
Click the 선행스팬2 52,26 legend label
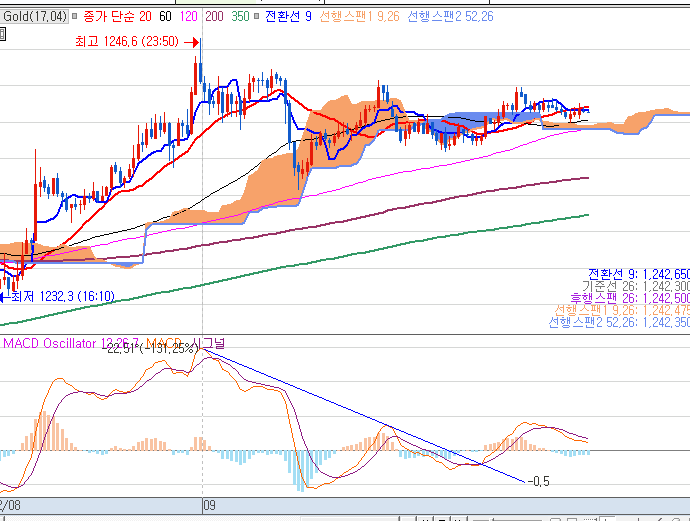point(450,17)
